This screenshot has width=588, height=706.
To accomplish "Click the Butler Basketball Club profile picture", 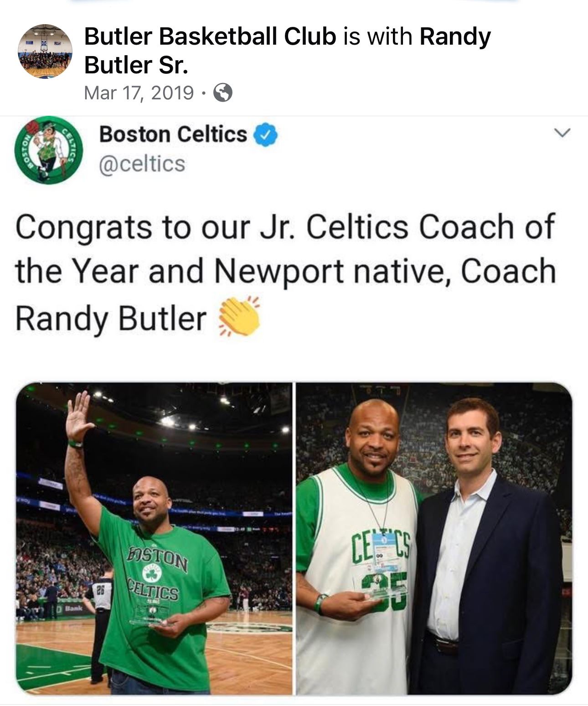I will pyautogui.click(x=46, y=51).
